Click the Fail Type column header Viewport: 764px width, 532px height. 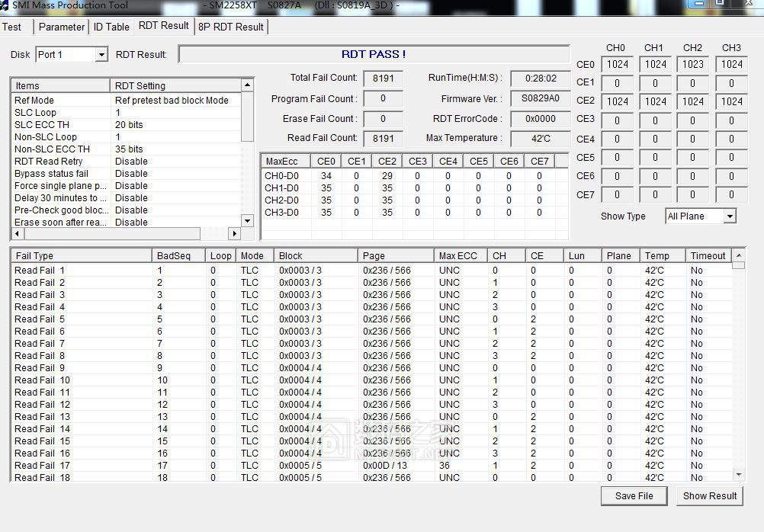81,256
